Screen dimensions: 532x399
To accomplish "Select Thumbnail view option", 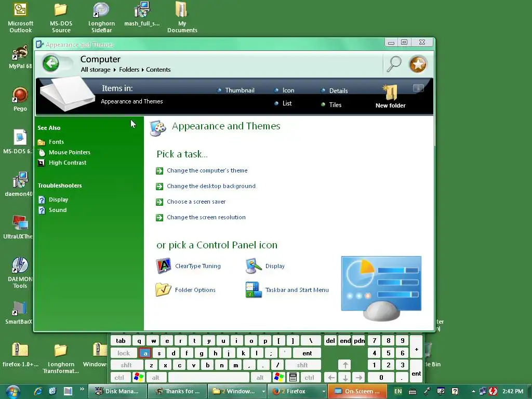I will coord(236,90).
